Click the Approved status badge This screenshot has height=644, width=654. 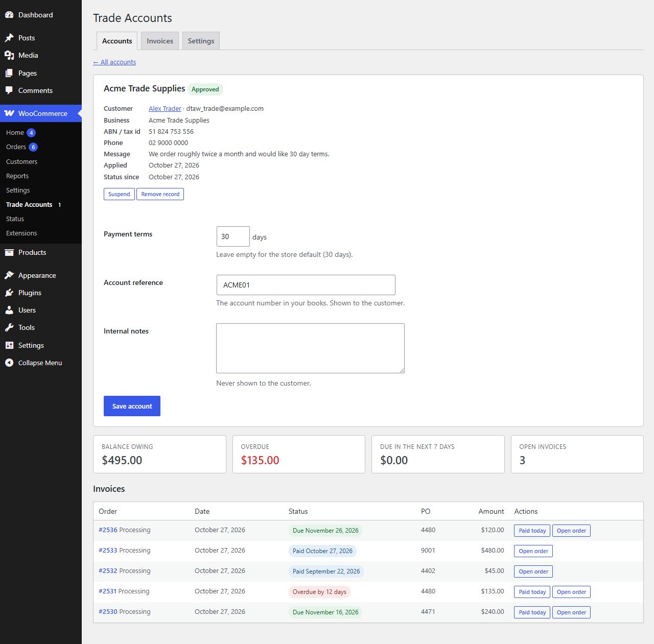pos(205,89)
